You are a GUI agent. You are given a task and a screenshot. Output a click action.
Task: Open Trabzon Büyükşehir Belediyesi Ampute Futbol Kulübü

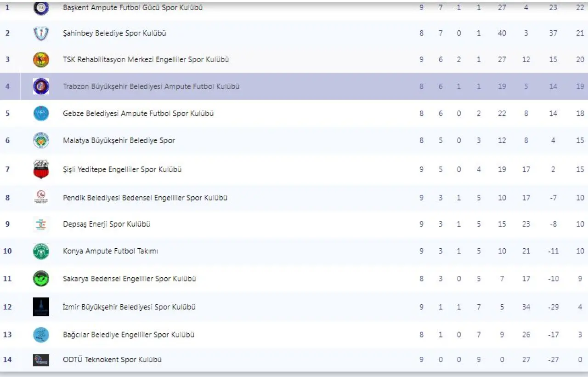(151, 86)
